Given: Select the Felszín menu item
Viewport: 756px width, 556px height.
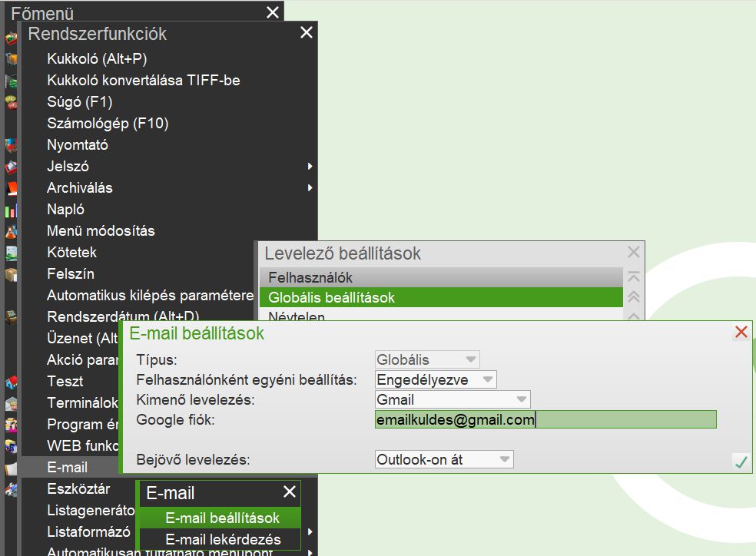Looking at the screenshot, I should pyautogui.click(x=71, y=273).
